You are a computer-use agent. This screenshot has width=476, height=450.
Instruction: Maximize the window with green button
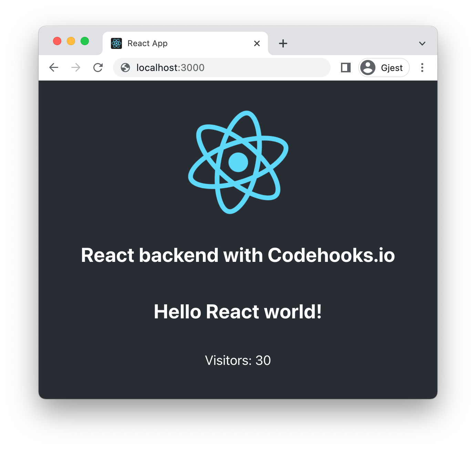85,41
